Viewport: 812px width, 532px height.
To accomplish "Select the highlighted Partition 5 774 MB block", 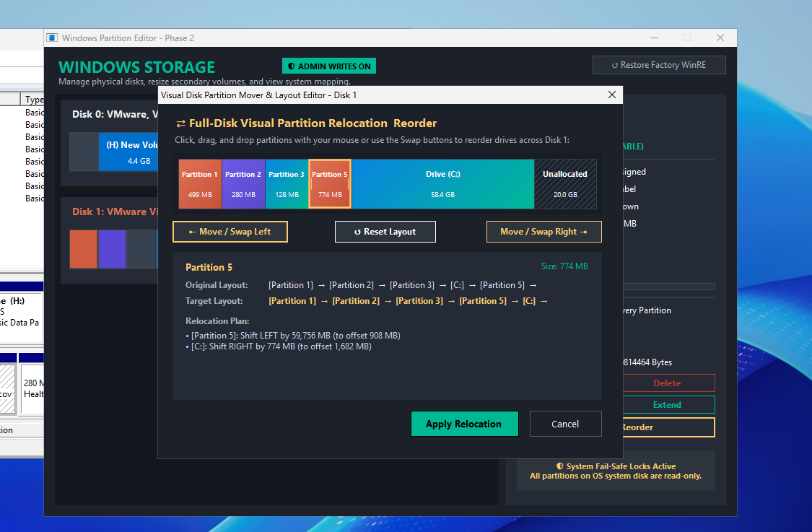I will tap(330, 184).
